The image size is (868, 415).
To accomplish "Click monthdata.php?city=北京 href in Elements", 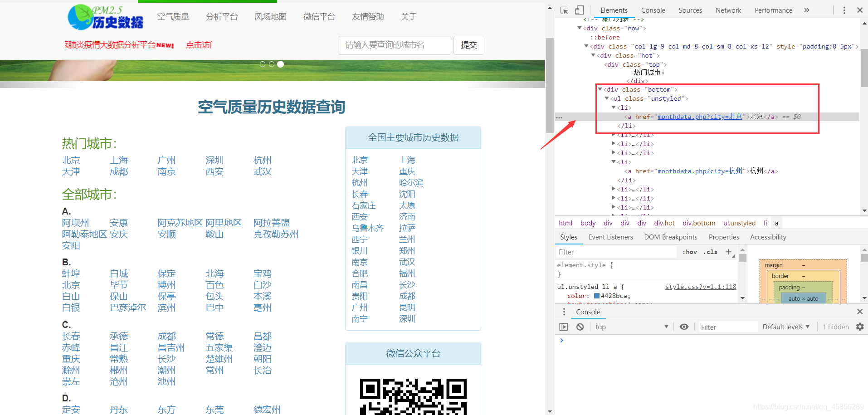I will click(x=700, y=117).
